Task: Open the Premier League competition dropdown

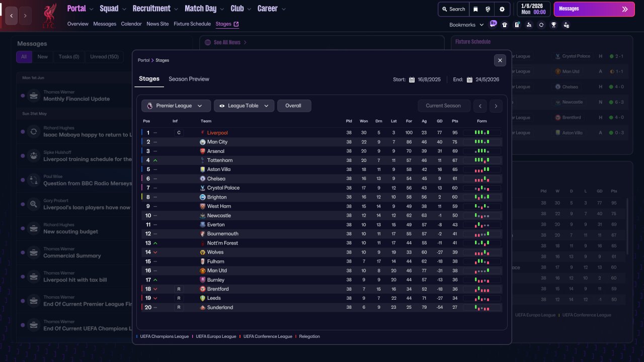Action: pos(176,106)
